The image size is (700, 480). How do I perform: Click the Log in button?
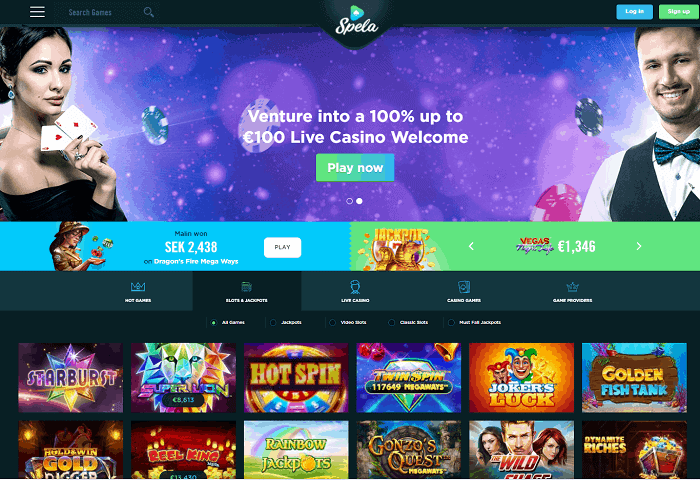pos(634,12)
